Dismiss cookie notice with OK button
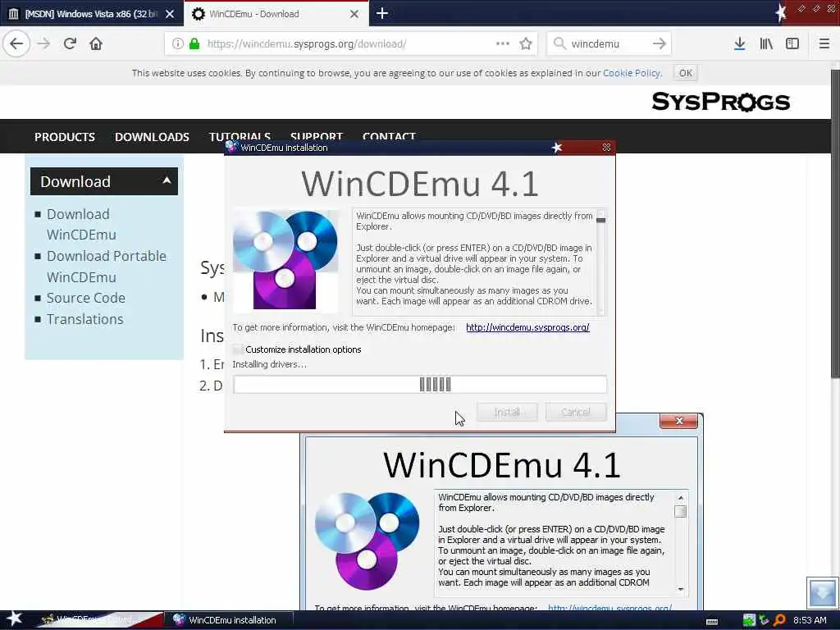This screenshot has height=630, width=840. pos(686,73)
